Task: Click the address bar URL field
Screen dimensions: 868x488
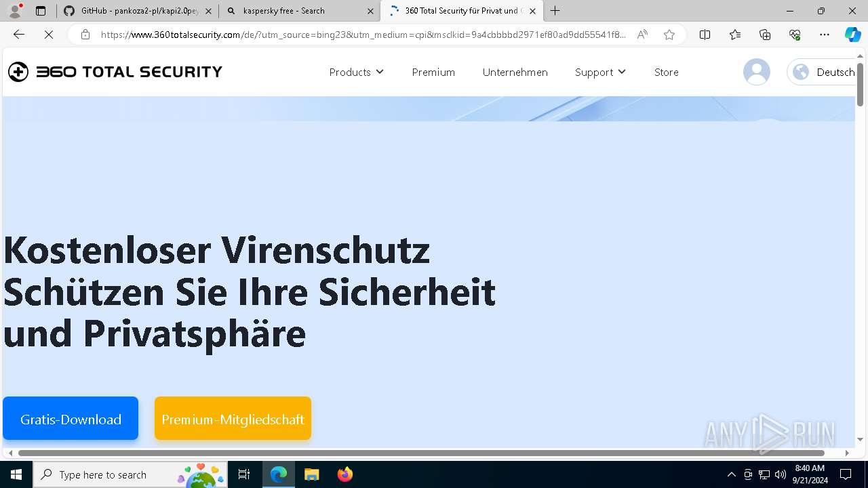Action: (x=363, y=35)
